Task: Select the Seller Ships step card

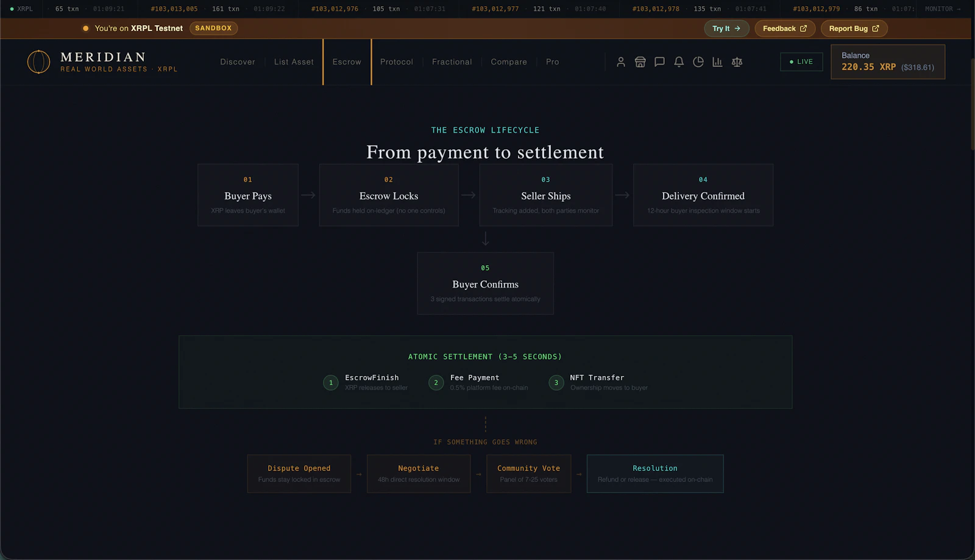Action: tap(546, 195)
